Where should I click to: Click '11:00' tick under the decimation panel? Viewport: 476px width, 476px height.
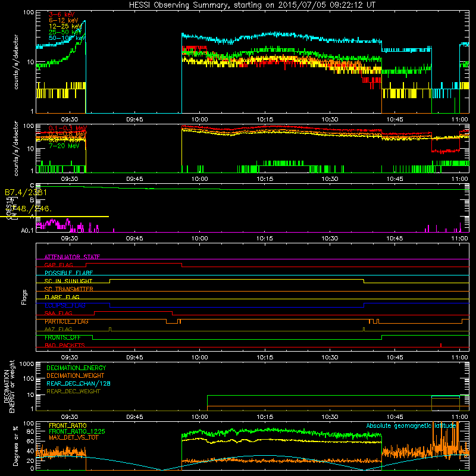[459, 417]
